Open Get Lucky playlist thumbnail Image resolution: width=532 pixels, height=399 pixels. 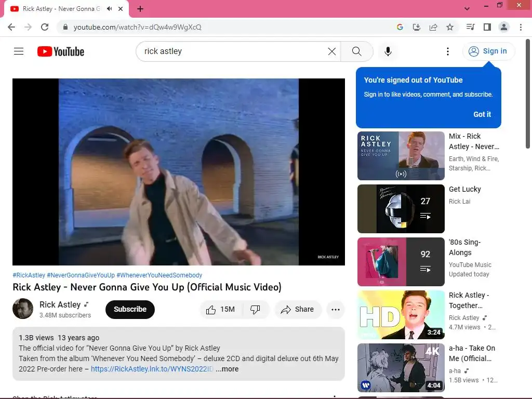pos(401,209)
